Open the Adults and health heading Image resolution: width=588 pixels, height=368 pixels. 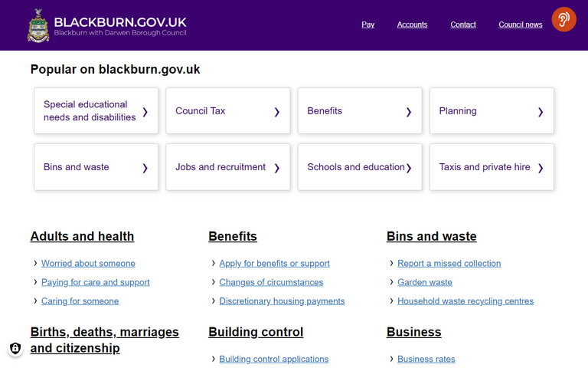[x=82, y=236]
